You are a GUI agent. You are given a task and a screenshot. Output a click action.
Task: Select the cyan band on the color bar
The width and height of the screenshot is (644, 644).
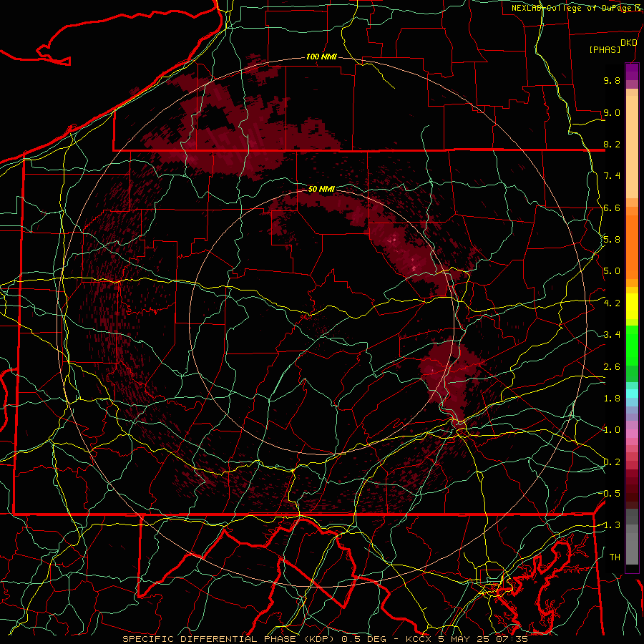coord(632,394)
